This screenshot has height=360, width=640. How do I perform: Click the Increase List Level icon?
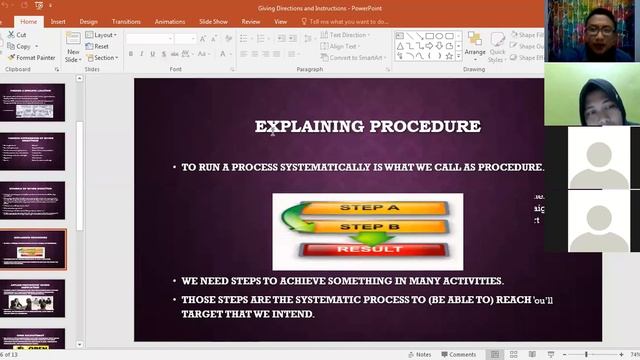click(293, 39)
